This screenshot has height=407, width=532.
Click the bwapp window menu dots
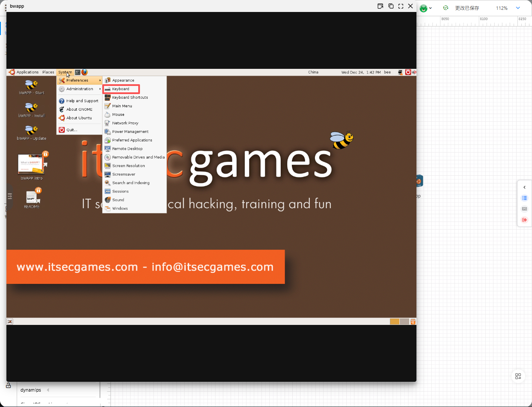pos(6,7)
